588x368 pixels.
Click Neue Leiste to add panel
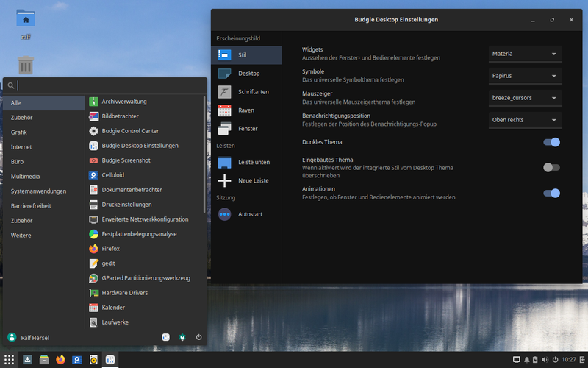point(246,180)
